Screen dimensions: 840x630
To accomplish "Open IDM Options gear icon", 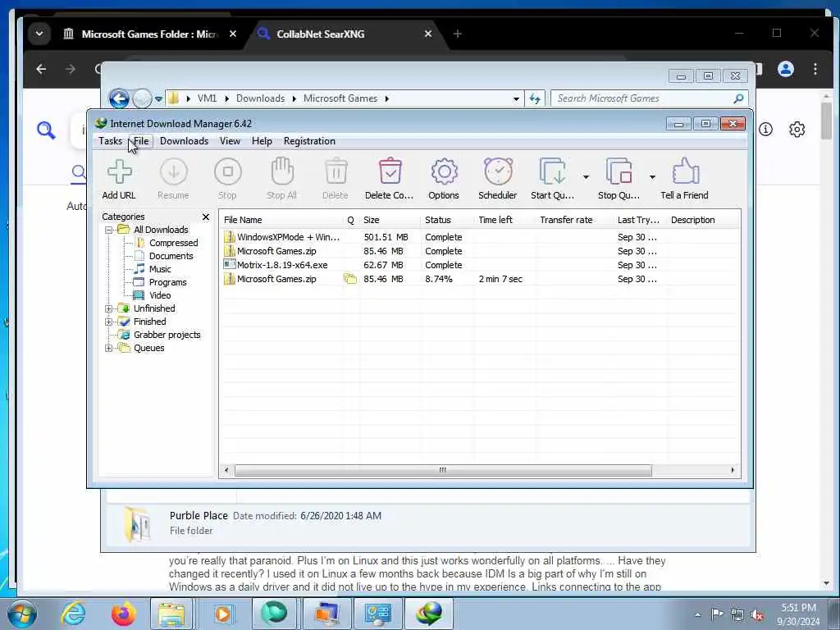I will point(444,172).
